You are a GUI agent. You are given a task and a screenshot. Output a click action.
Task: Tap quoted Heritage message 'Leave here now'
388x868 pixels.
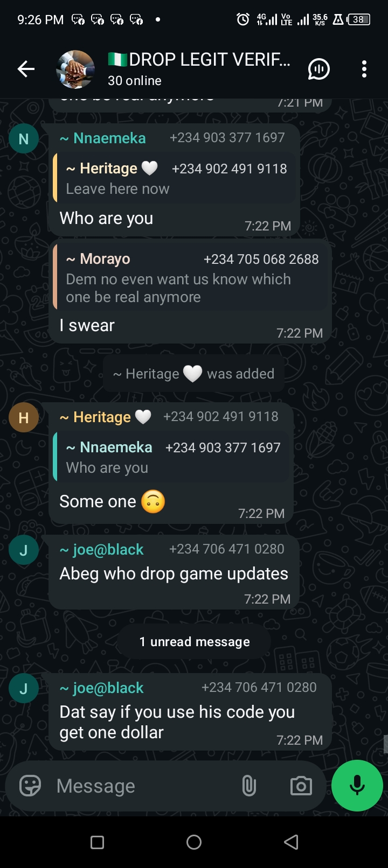175,178
